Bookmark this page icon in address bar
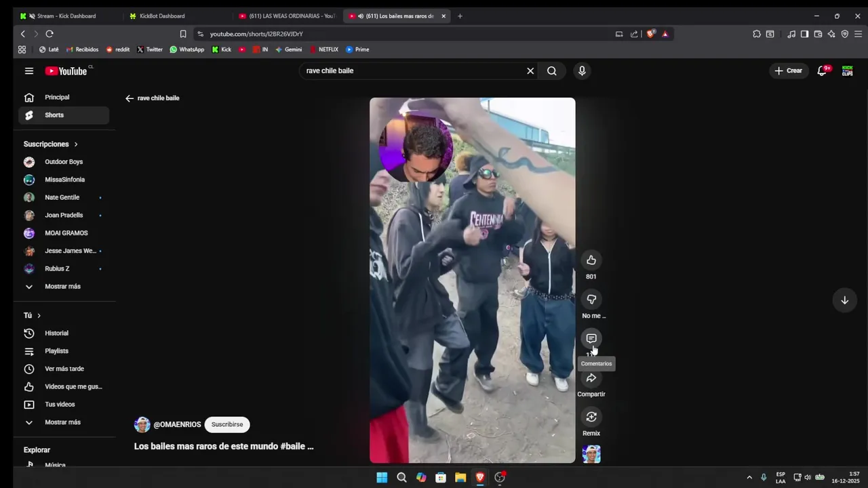The image size is (868, 488). pos(183,34)
